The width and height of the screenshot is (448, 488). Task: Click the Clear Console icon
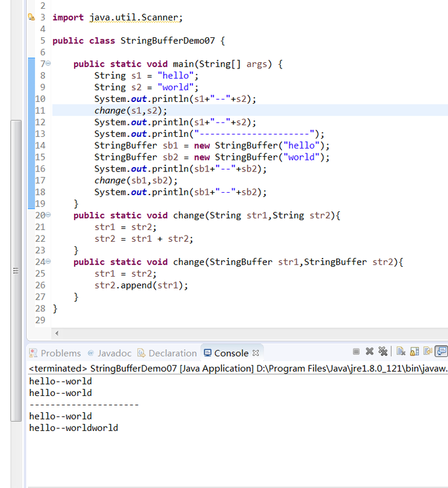(x=401, y=352)
